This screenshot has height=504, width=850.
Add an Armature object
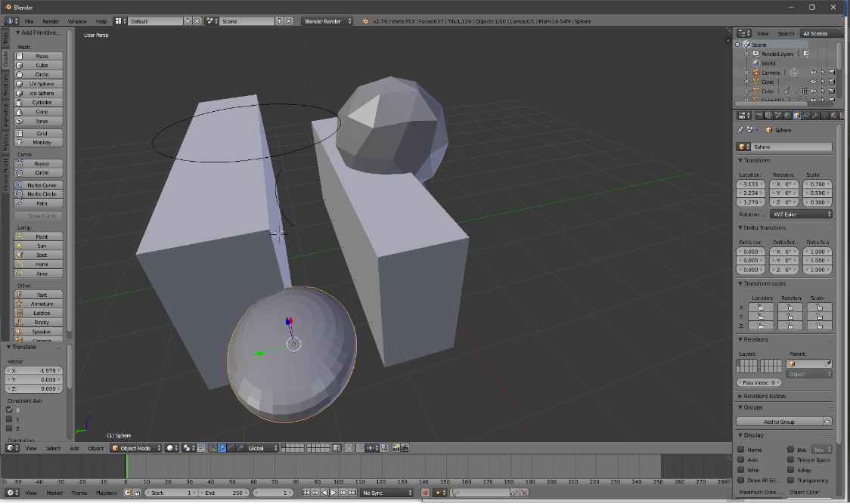click(x=38, y=304)
